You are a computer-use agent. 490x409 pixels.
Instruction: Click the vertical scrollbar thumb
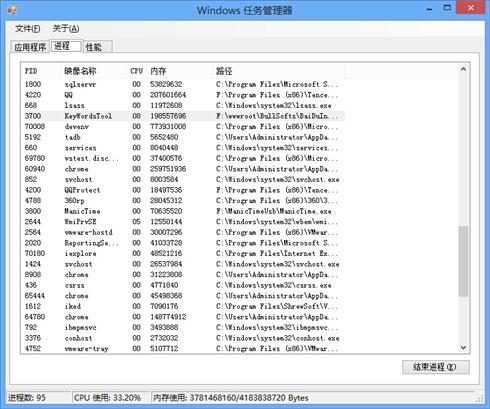click(x=463, y=261)
